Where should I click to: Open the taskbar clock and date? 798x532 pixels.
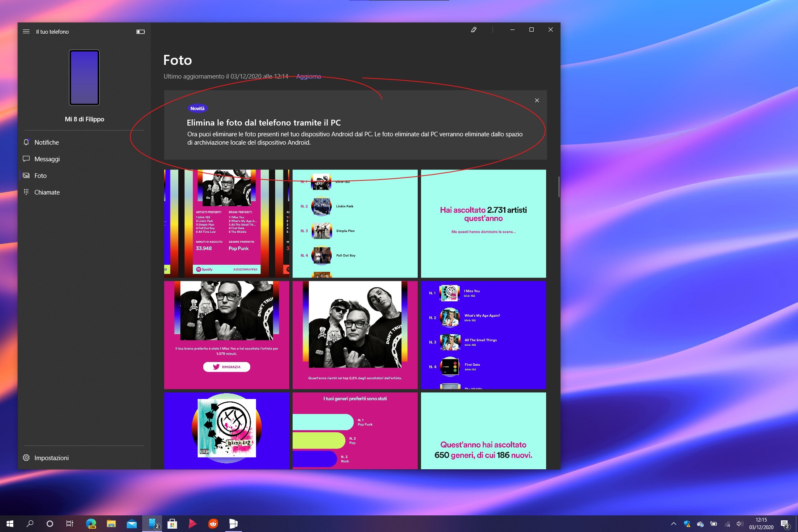tap(761, 524)
